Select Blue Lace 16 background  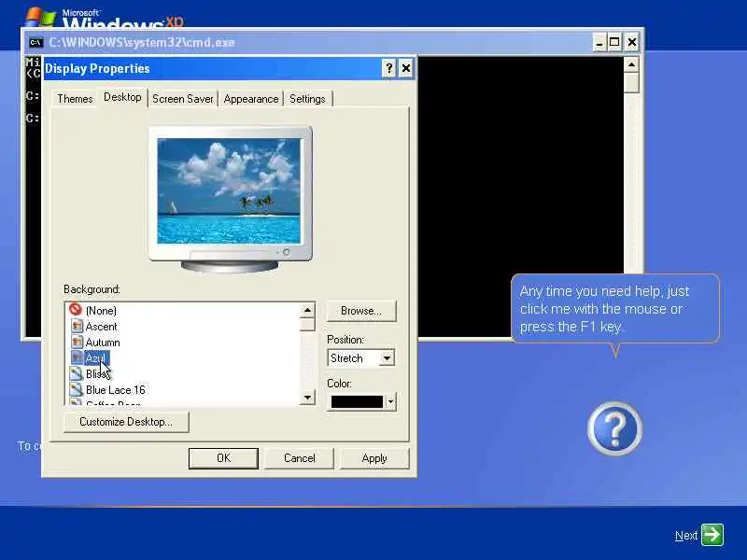tap(115, 390)
